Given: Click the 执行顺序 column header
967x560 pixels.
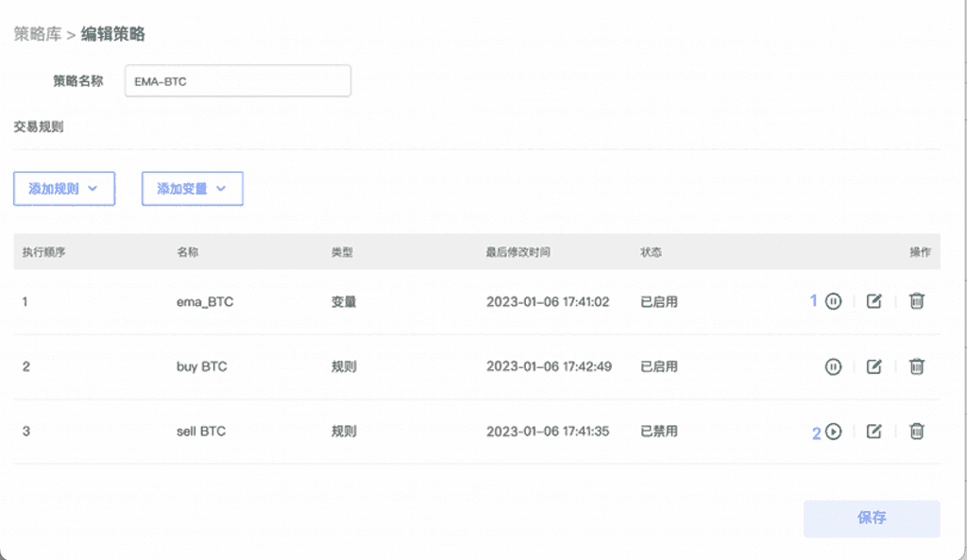Looking at the screenshot, I should click(x=45, y=253).
